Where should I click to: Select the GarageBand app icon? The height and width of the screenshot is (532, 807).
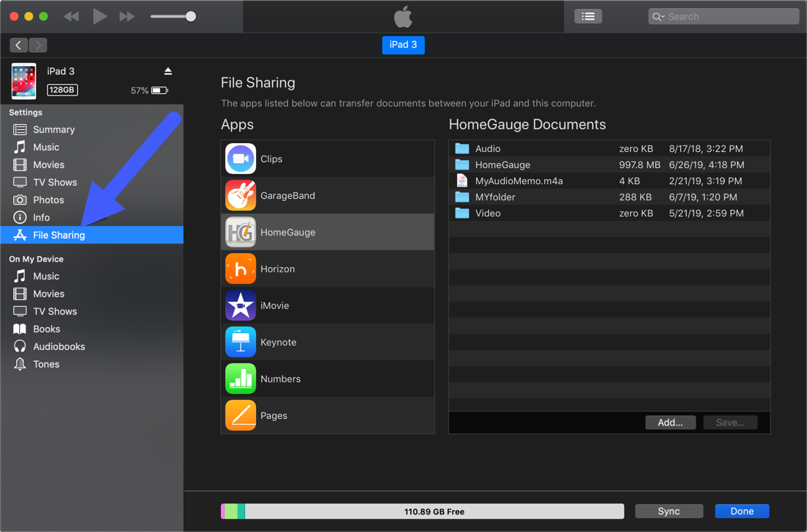241,195
